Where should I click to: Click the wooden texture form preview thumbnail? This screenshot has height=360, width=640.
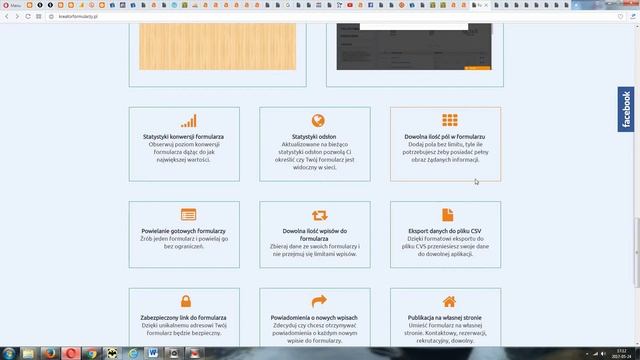point(218,47)
